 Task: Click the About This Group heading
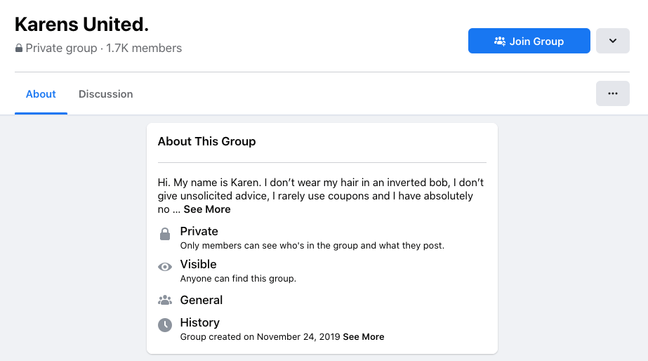207,142
